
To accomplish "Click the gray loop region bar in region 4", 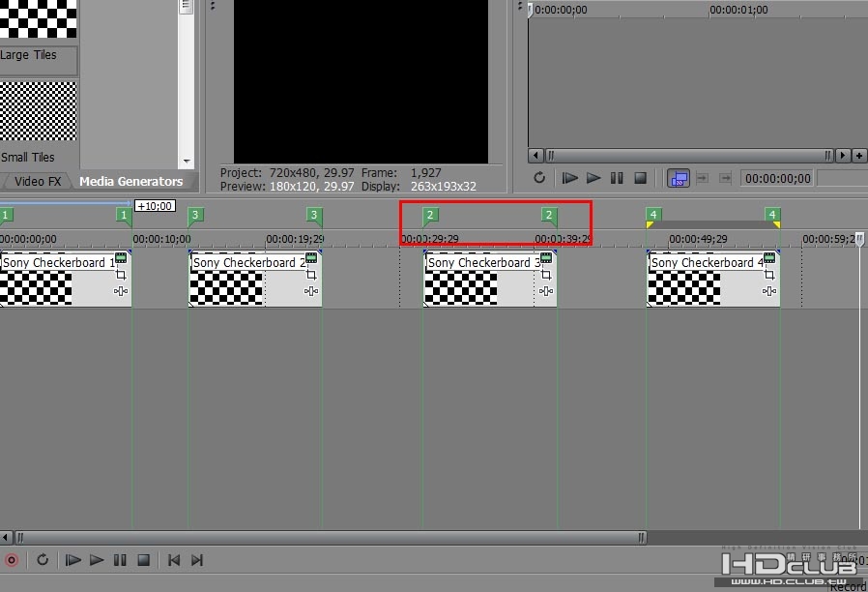I will coord(713,224).
